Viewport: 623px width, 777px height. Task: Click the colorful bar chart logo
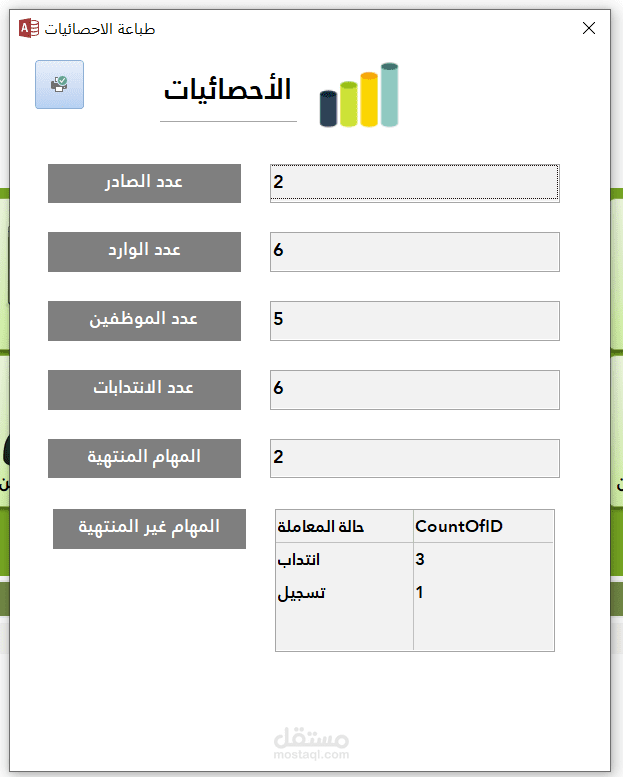click(359, 96)
